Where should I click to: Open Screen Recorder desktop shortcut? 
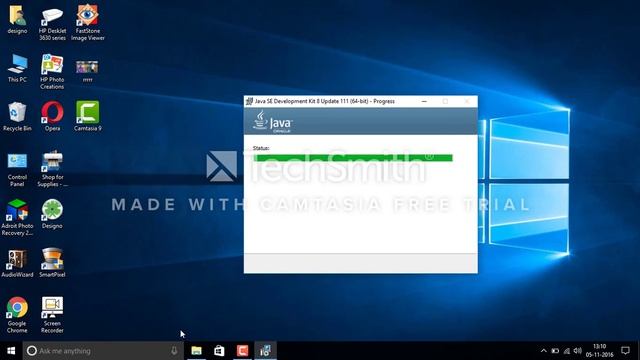pyautogui.click(x=52, y=315)
